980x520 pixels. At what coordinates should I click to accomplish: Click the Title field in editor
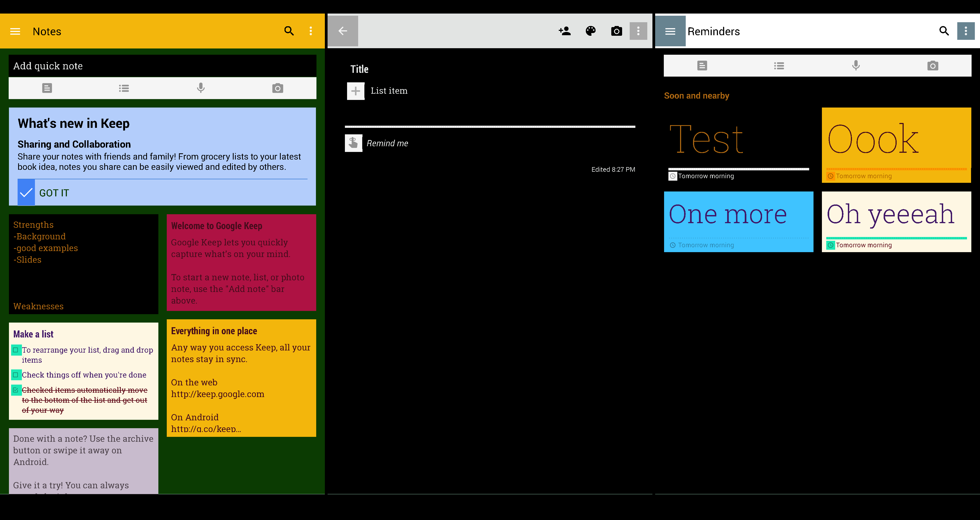click(360, 69)
